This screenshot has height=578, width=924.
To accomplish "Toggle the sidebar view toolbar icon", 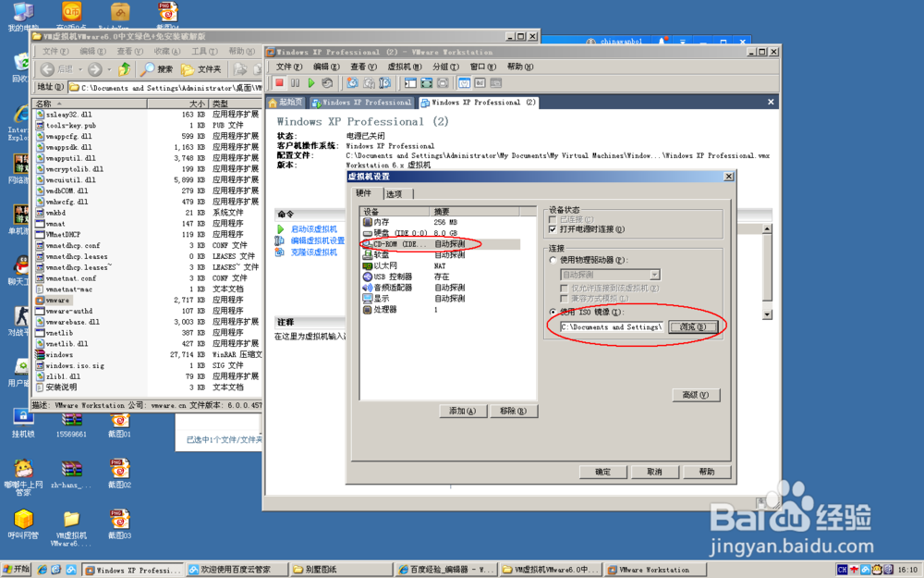I will pyautogui.click(x=410, y=83).
